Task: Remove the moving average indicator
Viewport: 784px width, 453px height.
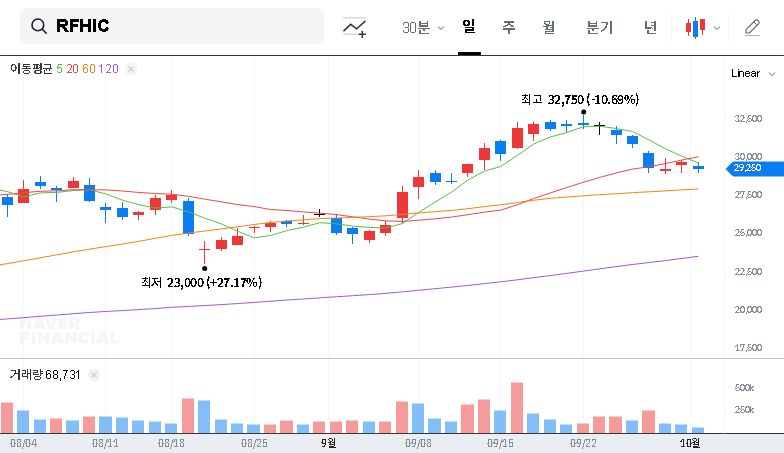Action: [x=130, y=68]
